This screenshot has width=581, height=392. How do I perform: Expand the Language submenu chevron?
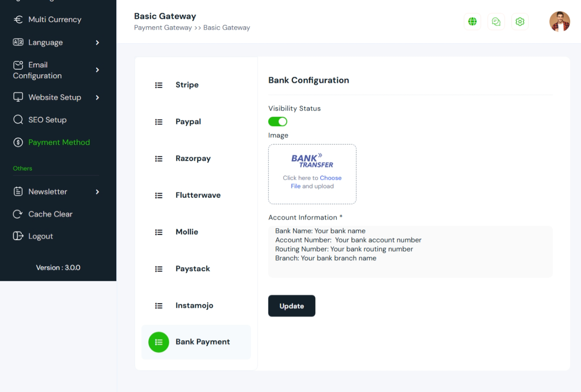point(97,42)
